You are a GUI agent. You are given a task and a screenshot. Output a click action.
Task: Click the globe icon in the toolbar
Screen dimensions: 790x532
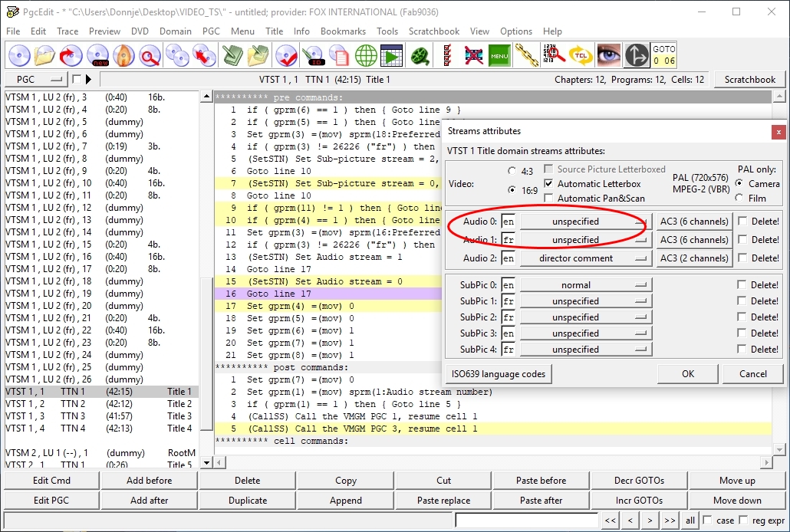(x=366, y=55)
